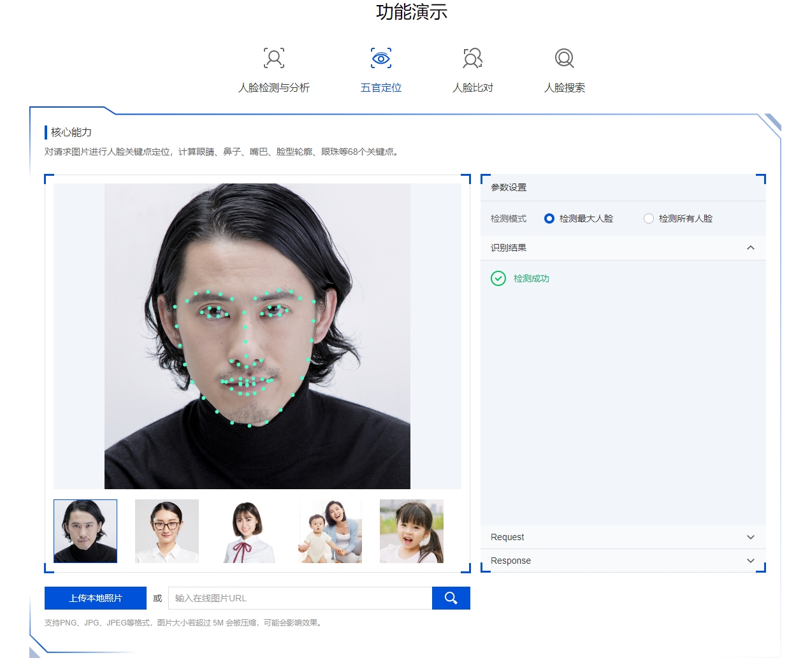The image size is (803, 672).
Task: Expand the Request section
Action: point(623,537)
